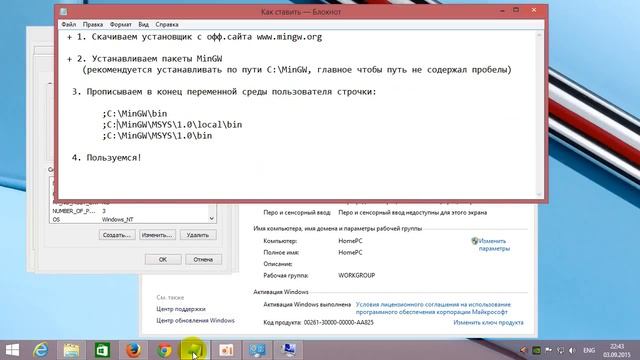
Task: Click the line '4. Пользуемся!' in Notepad
Action: 107,158
